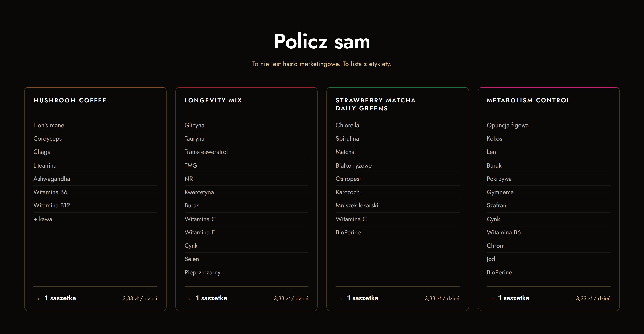Viewport: 644px width, 334px height.
Task: Click '1 saszetka' under Metabolism Control
Action: (514, 298)
